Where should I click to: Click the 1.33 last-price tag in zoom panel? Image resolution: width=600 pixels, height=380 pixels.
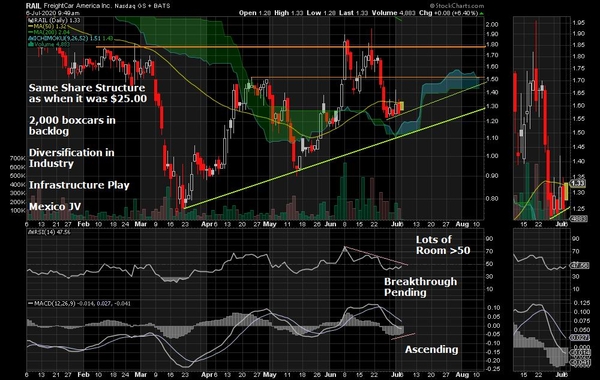click(578, 184)
